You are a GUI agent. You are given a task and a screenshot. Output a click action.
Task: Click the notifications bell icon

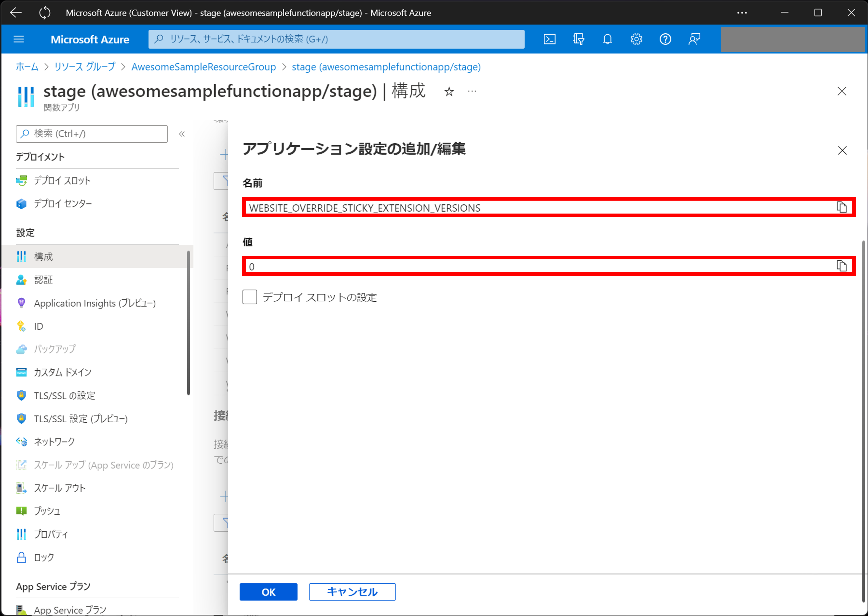coord(607,39)
